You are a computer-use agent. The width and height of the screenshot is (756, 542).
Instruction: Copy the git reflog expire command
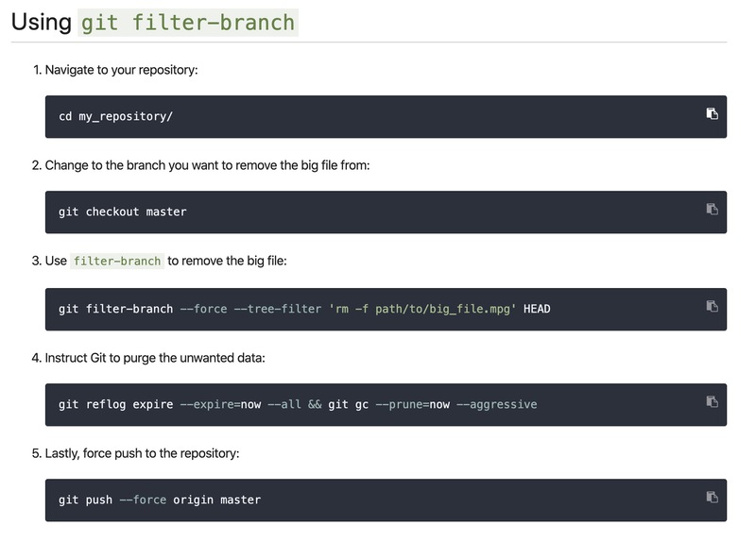(x=712, y=402)
